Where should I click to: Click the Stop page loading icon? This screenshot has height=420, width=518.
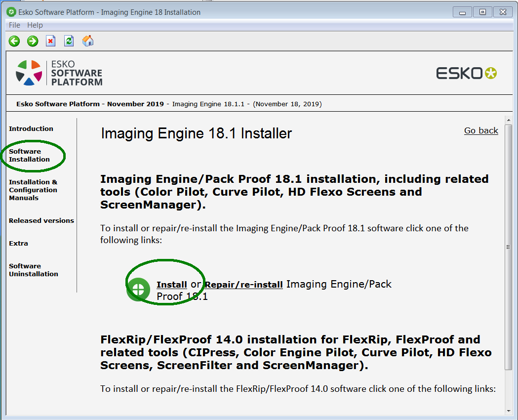point(50,41)
